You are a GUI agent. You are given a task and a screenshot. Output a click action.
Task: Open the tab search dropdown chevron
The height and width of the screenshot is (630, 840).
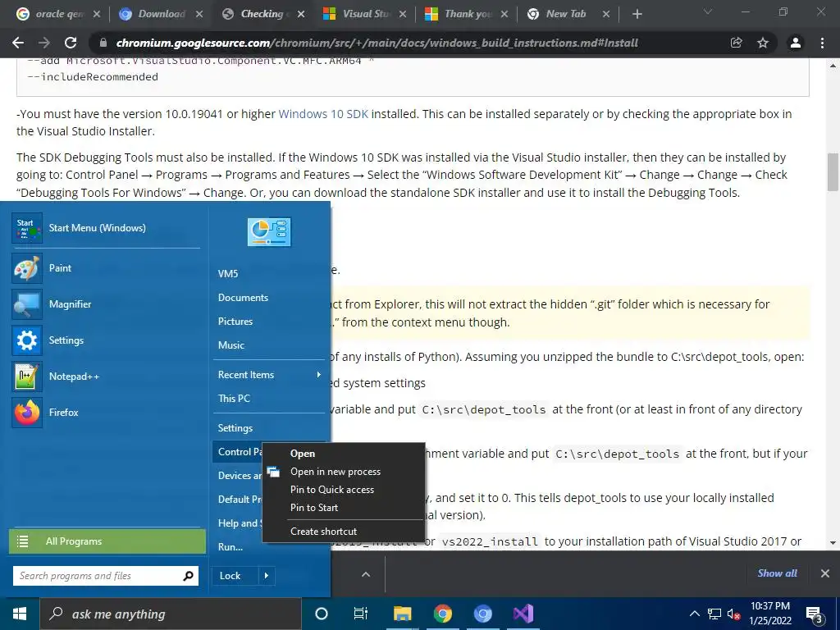click(x=708, y=11)
